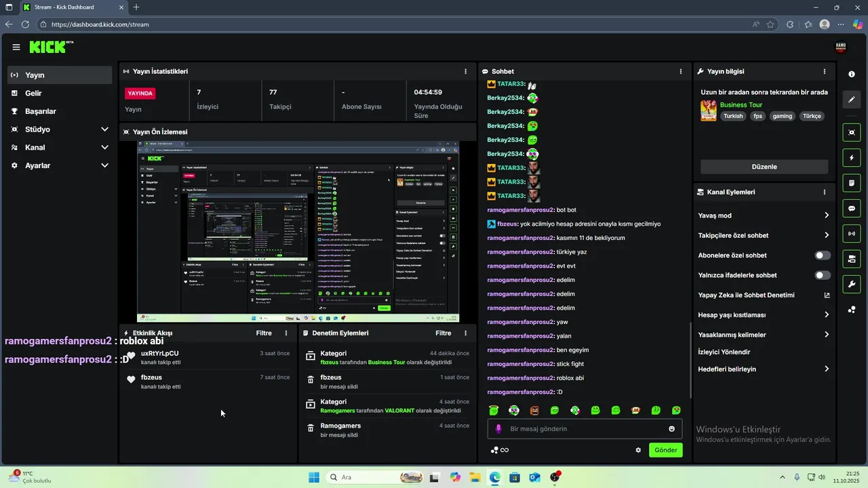Click the Windows taskbar search box
Viewport: 868px width, 488px height.
pyautogui.click(x=374, y=477)
